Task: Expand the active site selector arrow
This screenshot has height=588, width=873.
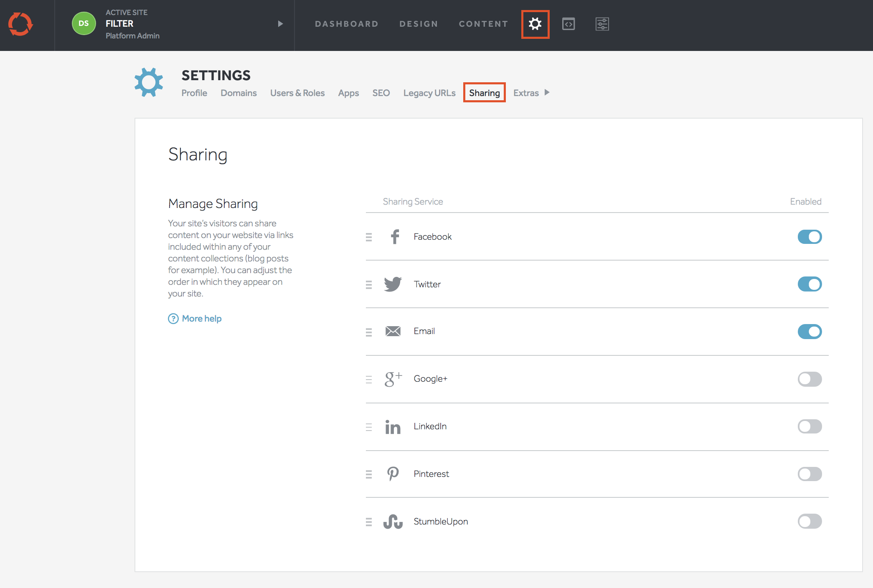Action: (x=280, y=24)
